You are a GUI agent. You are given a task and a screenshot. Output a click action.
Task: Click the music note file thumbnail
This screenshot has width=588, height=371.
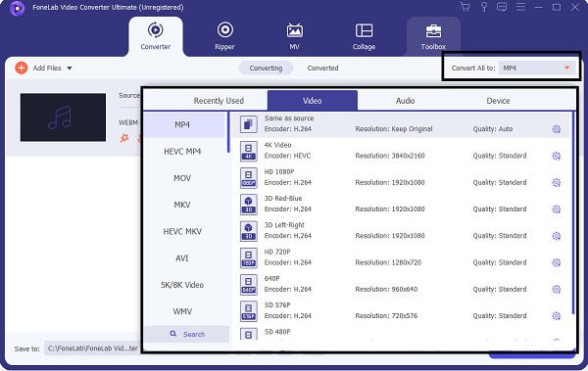point(63,117)
